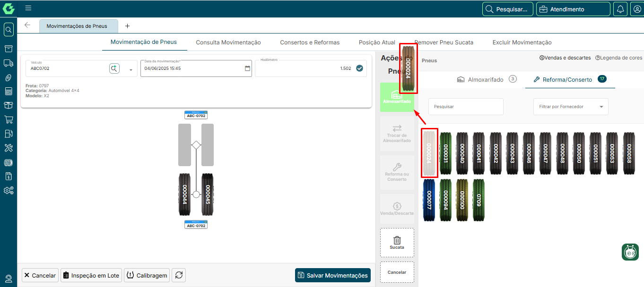Open the Atendimento button
This screenshot has width=644, height=287.
573,9
